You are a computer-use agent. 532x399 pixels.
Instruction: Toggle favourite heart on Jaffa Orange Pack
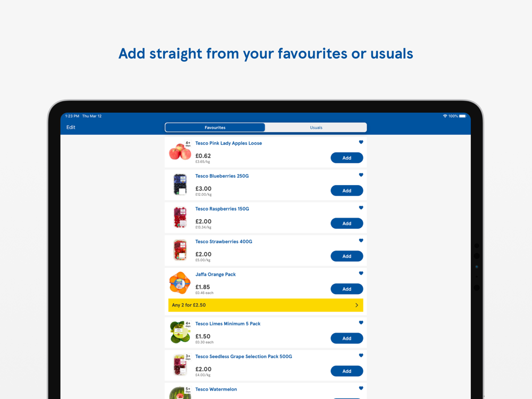click(361, 273)
